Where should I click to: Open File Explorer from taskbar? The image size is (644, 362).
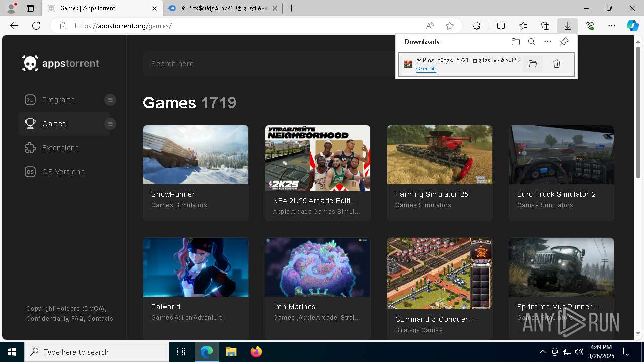(231, 352)
